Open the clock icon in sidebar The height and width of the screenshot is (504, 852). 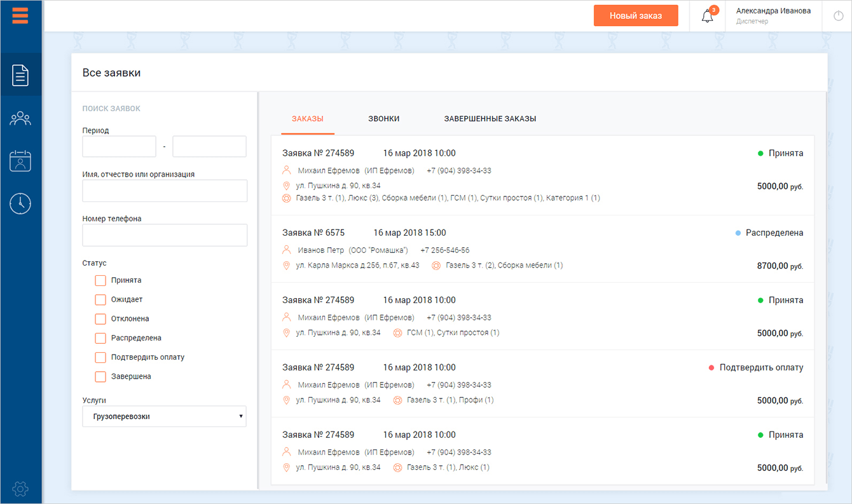tap(20, 203)
